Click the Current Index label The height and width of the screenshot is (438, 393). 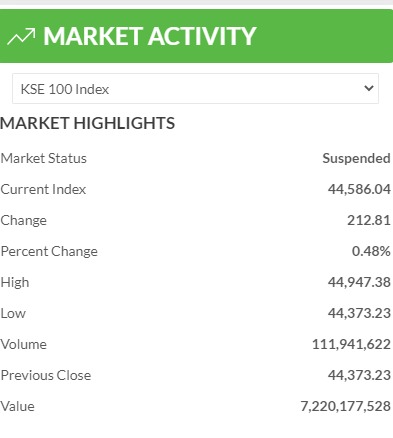pyautogui.click(x=43, y=189)
